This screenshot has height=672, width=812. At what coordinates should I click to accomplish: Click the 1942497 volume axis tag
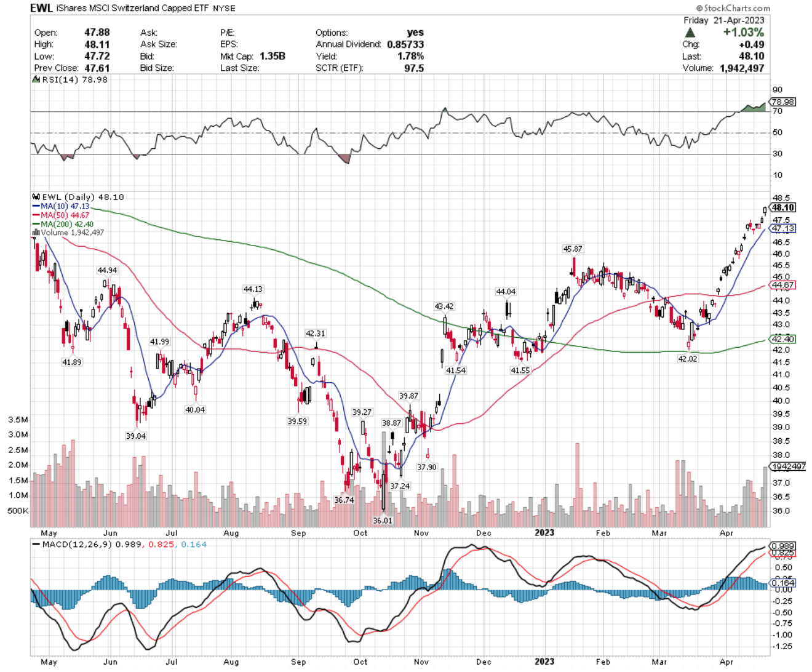788,466
